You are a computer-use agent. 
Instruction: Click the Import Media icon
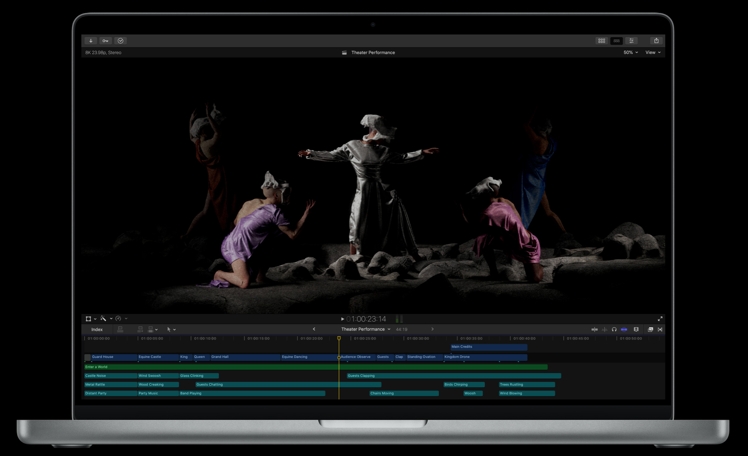(91, 41)
